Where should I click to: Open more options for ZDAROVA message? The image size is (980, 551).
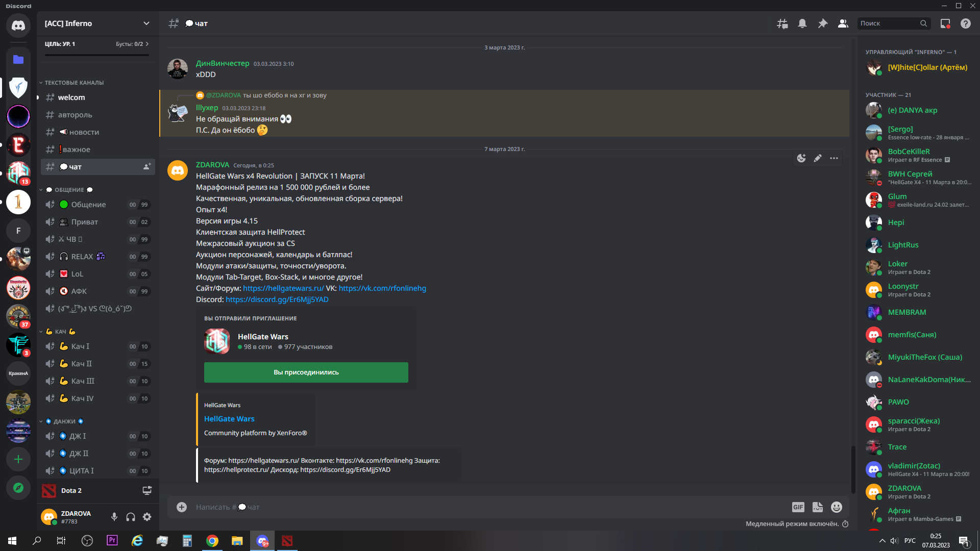tap(834, 158)
